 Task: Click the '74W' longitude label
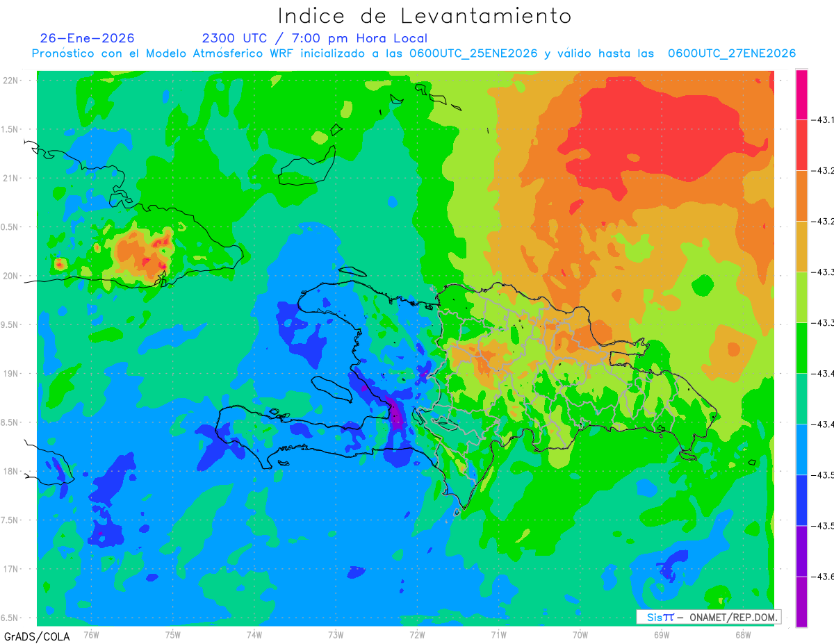coord(254,635)
